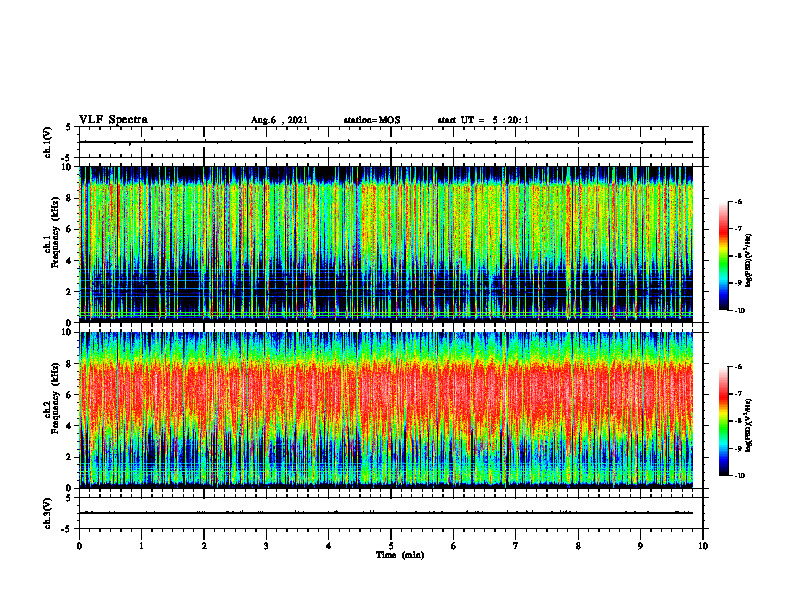Click the "station=MOS" header text
This screenshot has width=792, height=612.
click(x=372, y=120)
